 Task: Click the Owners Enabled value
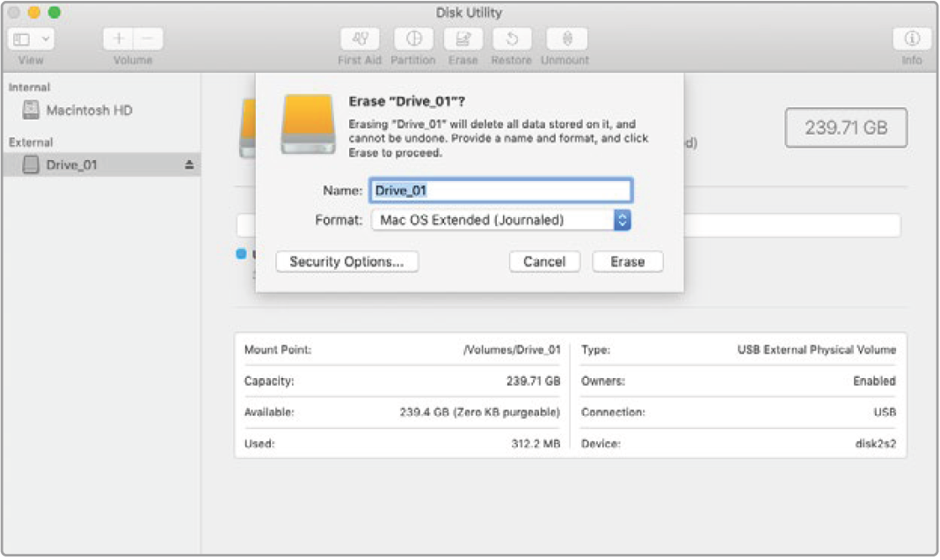point(874,381)
